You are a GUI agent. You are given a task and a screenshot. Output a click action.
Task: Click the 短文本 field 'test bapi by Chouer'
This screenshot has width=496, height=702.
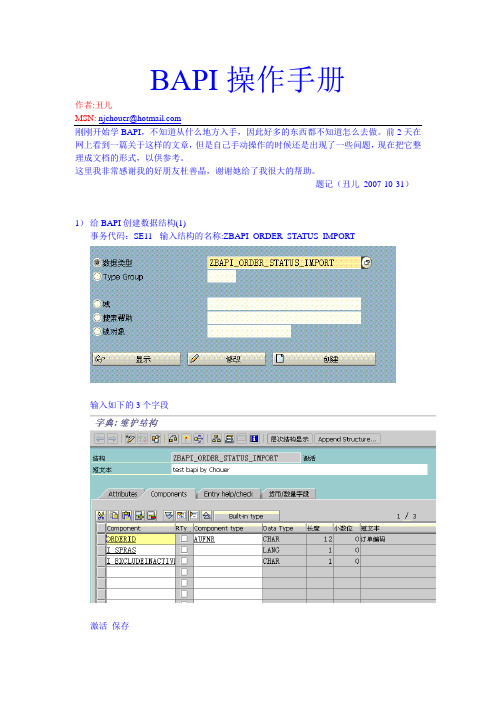click(299, 469)
